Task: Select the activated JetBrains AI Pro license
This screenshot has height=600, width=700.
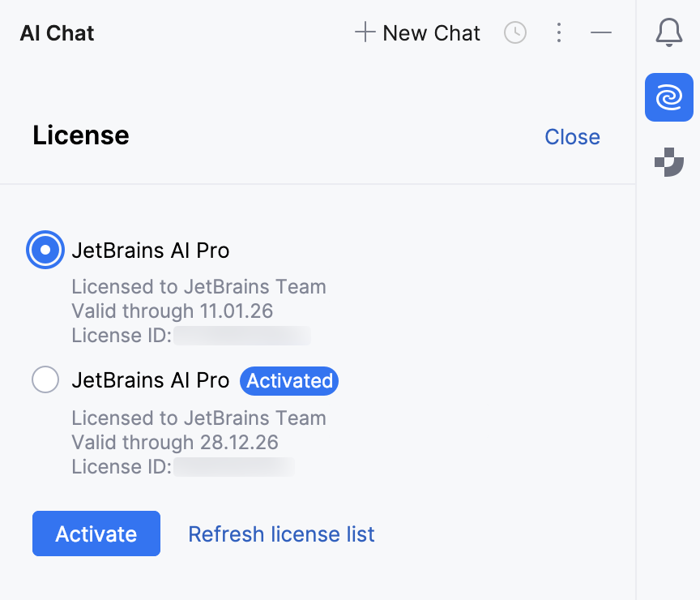Action: [45, 379]
